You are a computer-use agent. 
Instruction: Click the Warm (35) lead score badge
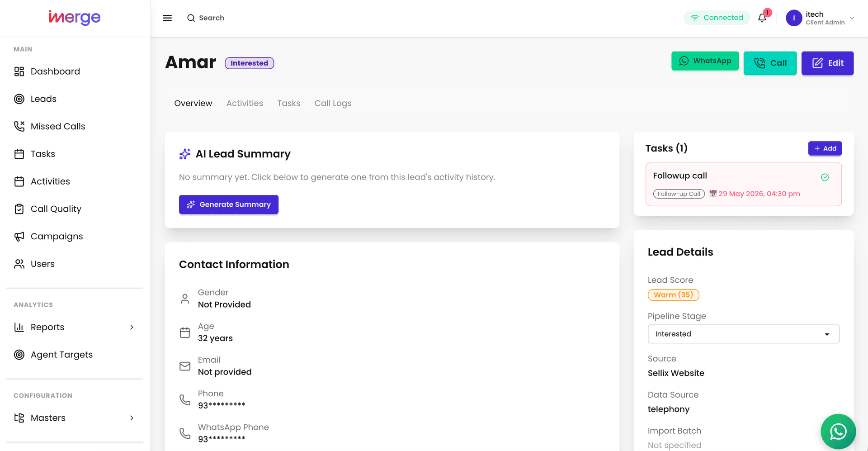674,295
